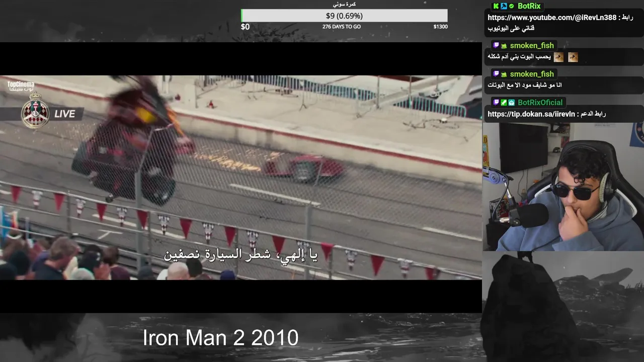The image size is (644, 362).
Task: Click the teal robot badge beside BotRixOficial
Action: click(512, 103)
